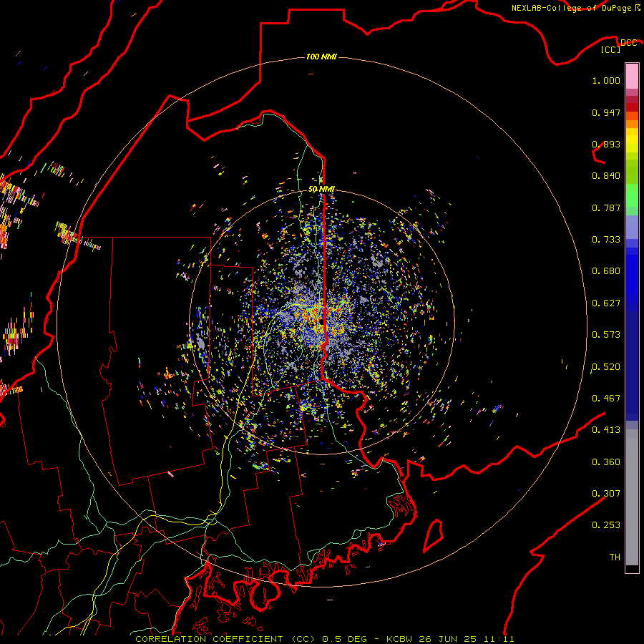Click the small red-outlined island off the coast

[434, 535]
